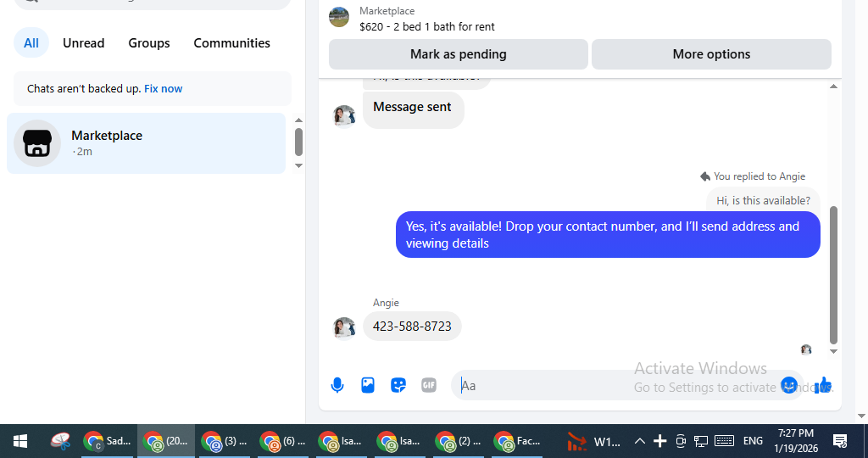Open the Marketplace conversation store icon
The image size is (868, 458).
(37, 143)
